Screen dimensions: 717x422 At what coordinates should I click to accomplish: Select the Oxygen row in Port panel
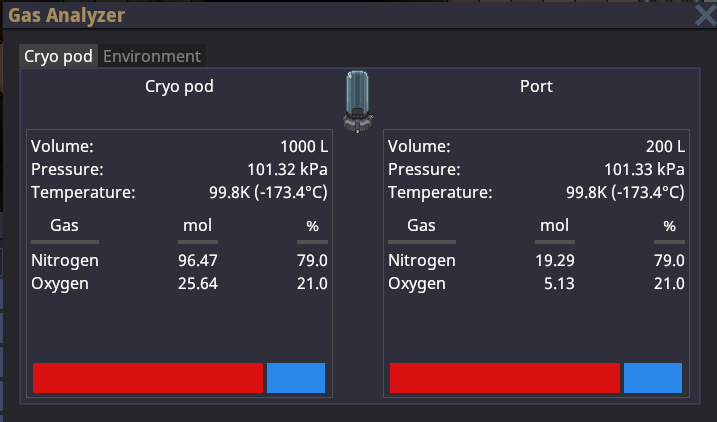tap(416, 283)
